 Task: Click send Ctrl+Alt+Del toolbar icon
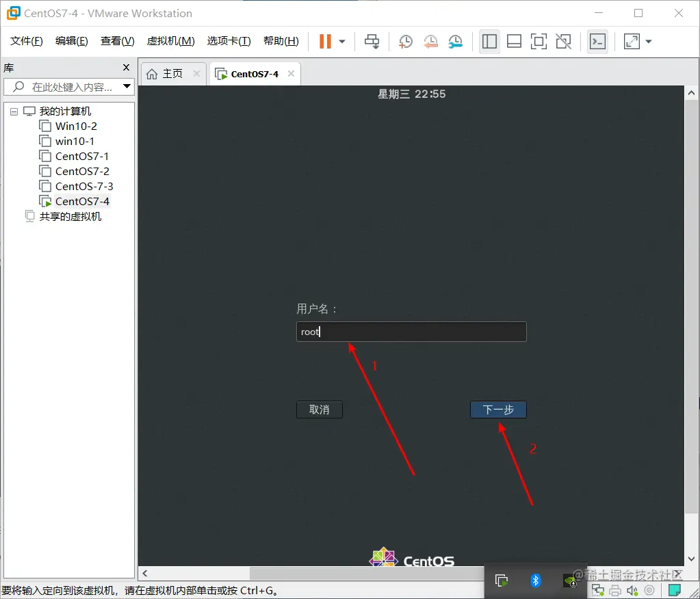(372, 42)
